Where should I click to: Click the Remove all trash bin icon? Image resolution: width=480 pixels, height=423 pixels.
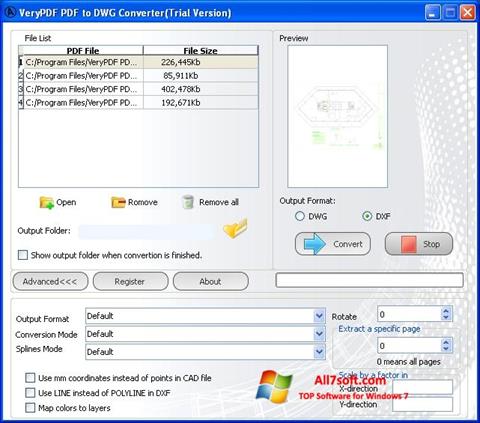click(188, 202)
